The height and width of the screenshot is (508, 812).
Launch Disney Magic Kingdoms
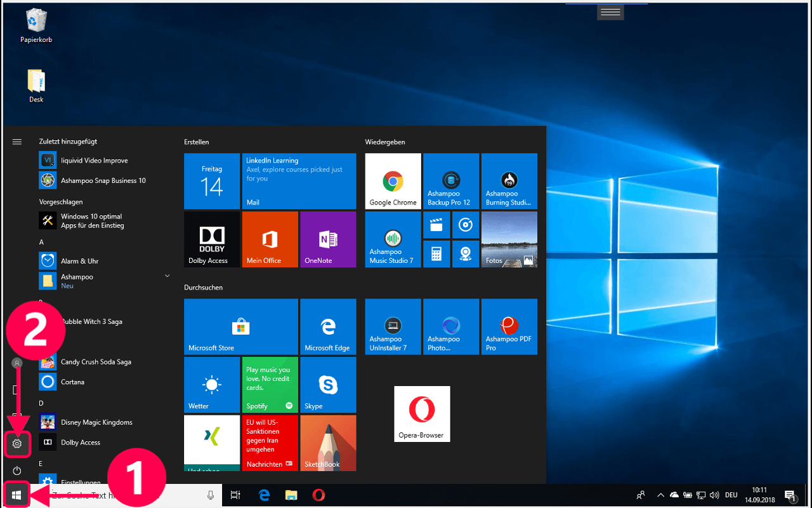(105, 422)
